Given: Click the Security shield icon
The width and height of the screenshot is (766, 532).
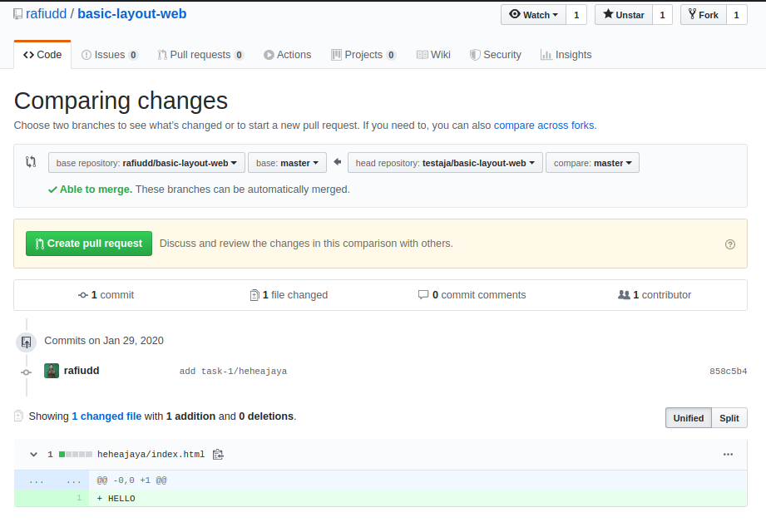Looking at the screenshot, I should 475,55.
